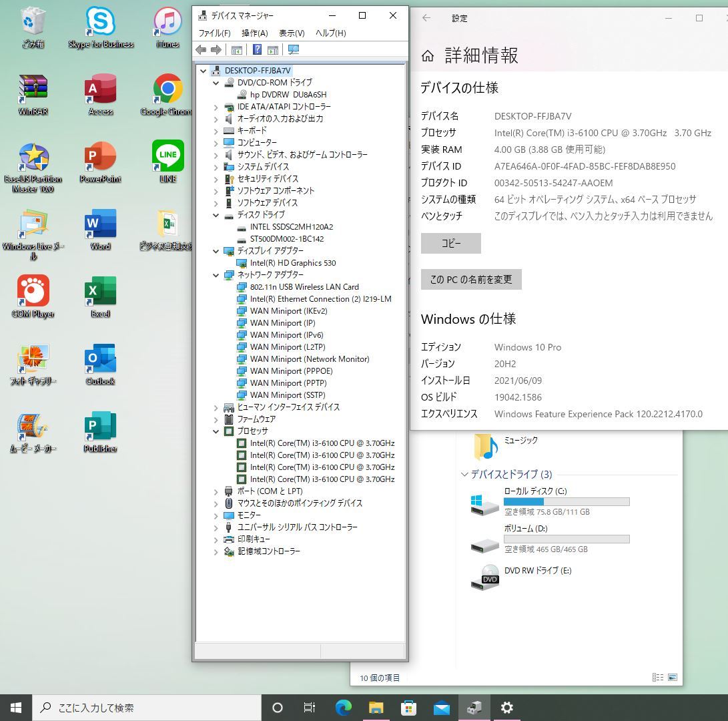The height and width of the screenshot is (721, 728).
Task: Open Microsoft Edge from the taskbar
Action: pos(344,708)
